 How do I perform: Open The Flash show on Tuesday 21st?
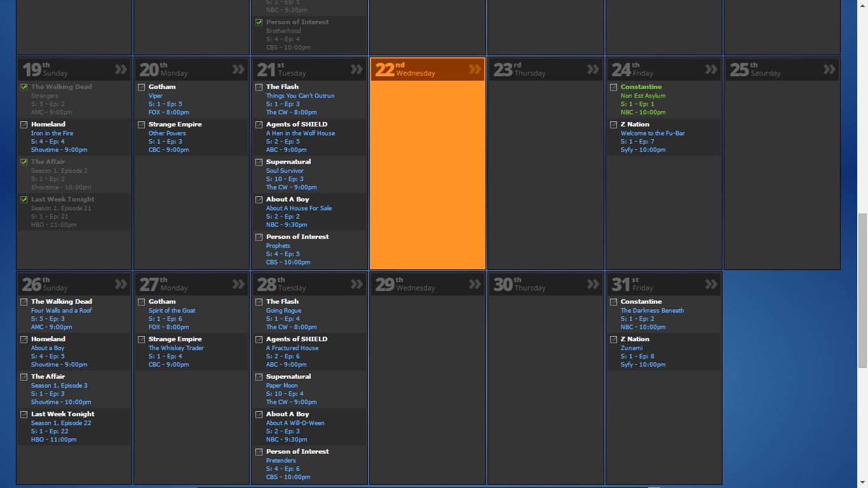tap(282, 87)
